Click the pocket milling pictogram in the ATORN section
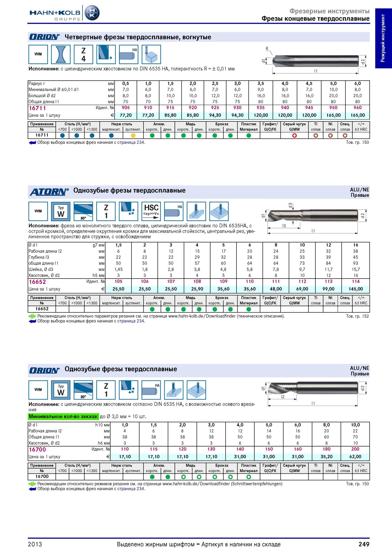The height and width of the screenshot is (555, 392). (219, 211)
